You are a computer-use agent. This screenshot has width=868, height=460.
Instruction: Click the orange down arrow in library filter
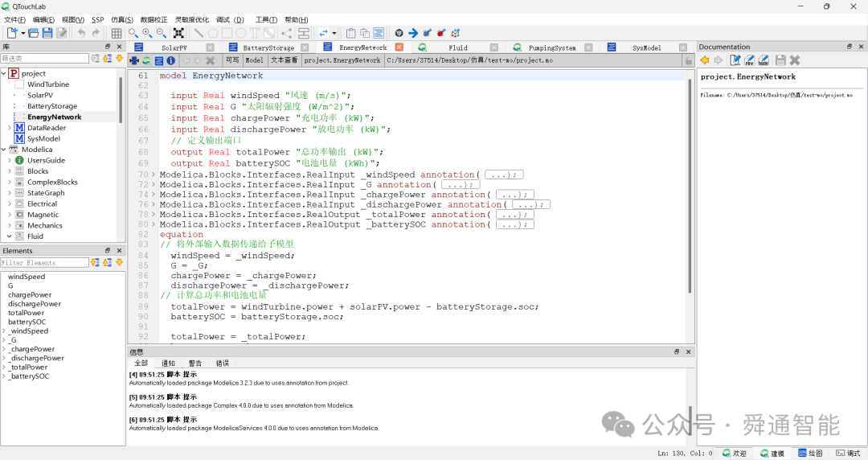click(119, 58)
